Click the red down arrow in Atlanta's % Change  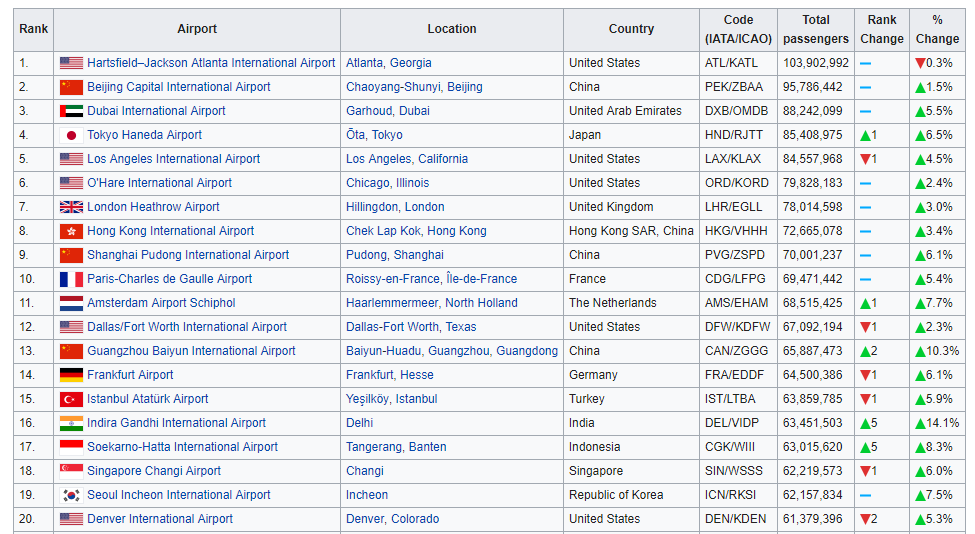[x=920, y=63]
